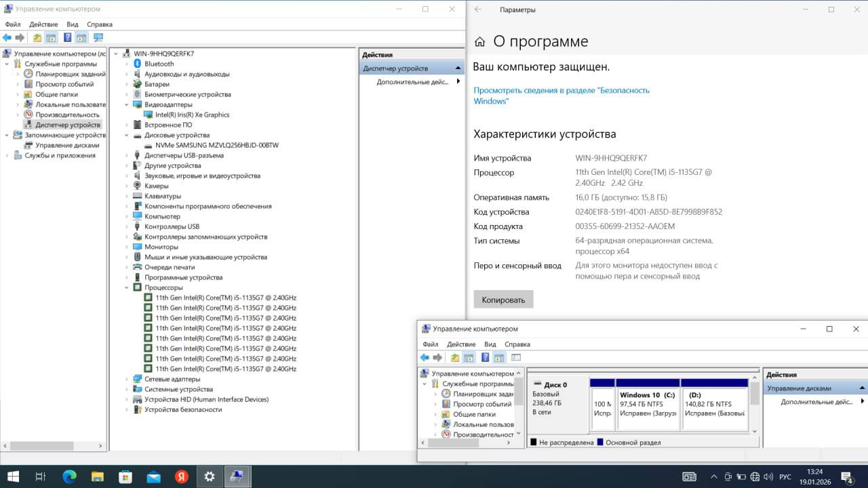This screenshot has width=868, height=488.
Task: Switch to the Computer Management taskbar button
Action: [237, 476]
